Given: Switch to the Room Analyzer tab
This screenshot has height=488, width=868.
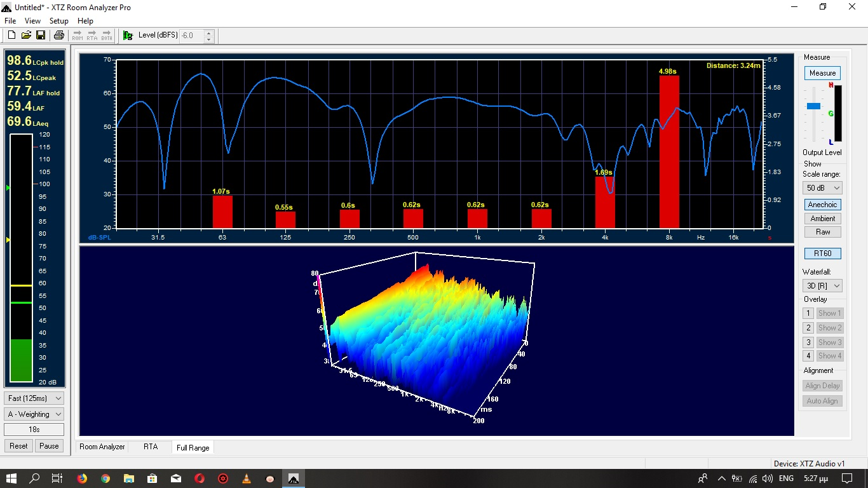Looking at the screenshot, I should (x=102, y=447).
